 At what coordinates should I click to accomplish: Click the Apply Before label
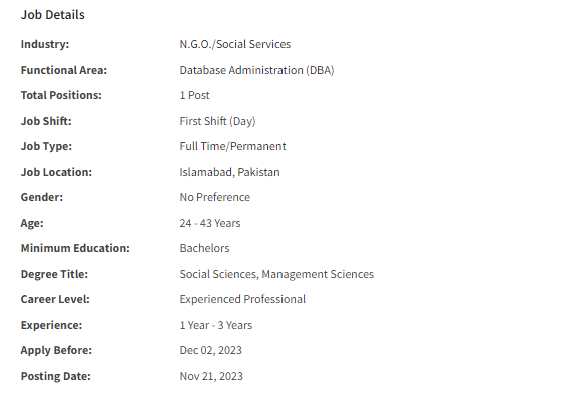[x=56, y=350]
